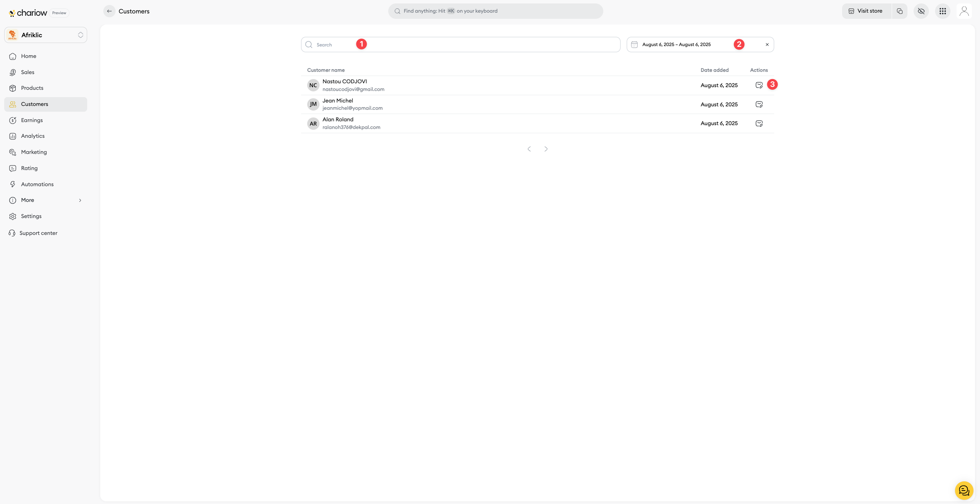This screenshot has height=504, width=980.
Task: Toggle the crossed-eye visibility icon
Action: coord(921,11)
